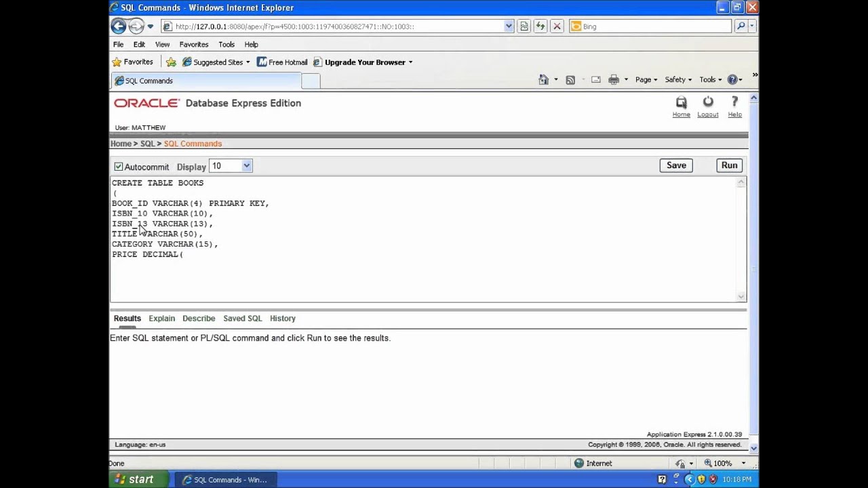Click the Save button
Viewport: 868px width, 488px height.
(x=676, y=165)
